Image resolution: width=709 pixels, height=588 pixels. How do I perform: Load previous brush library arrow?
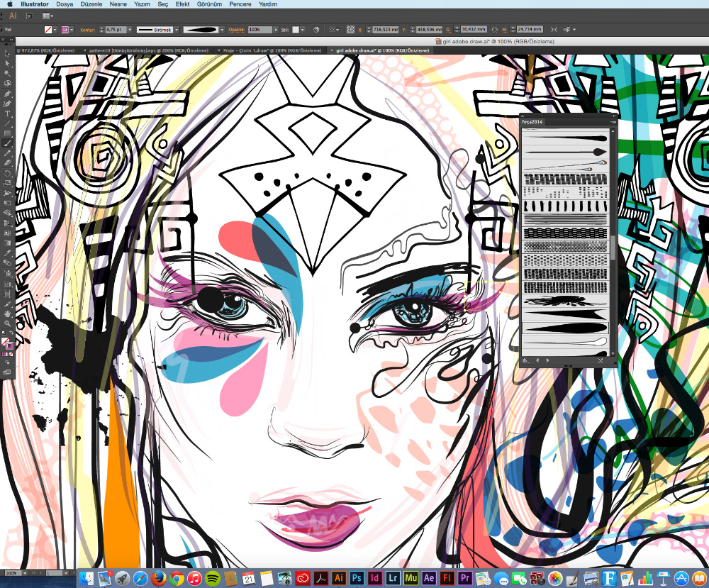(537, 360)
